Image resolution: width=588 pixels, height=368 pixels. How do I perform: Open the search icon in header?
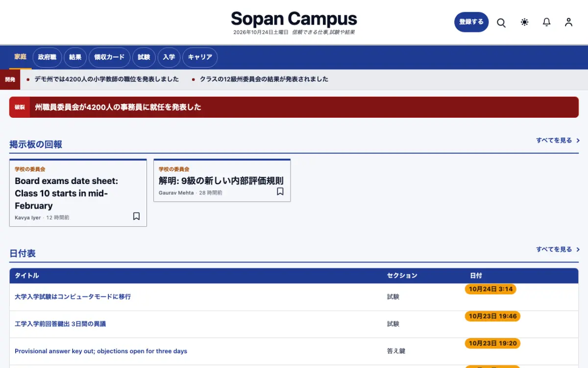[x=501, y=23]
